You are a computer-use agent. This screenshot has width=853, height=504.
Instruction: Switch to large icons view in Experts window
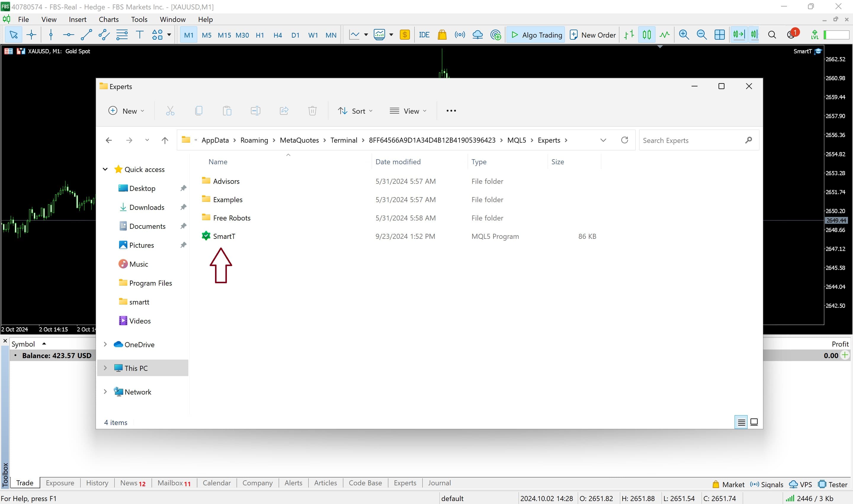(754, 422)
